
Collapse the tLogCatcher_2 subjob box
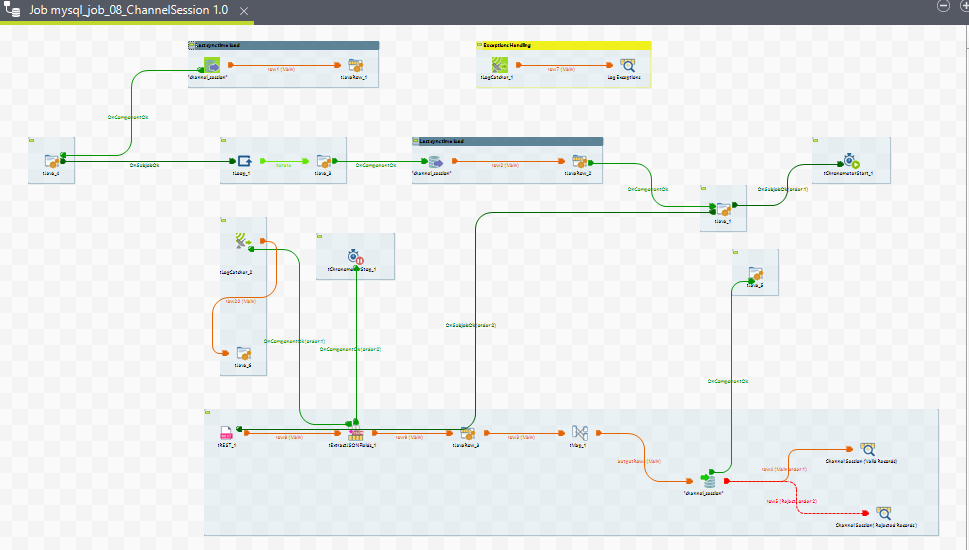(x=225, y=220)
